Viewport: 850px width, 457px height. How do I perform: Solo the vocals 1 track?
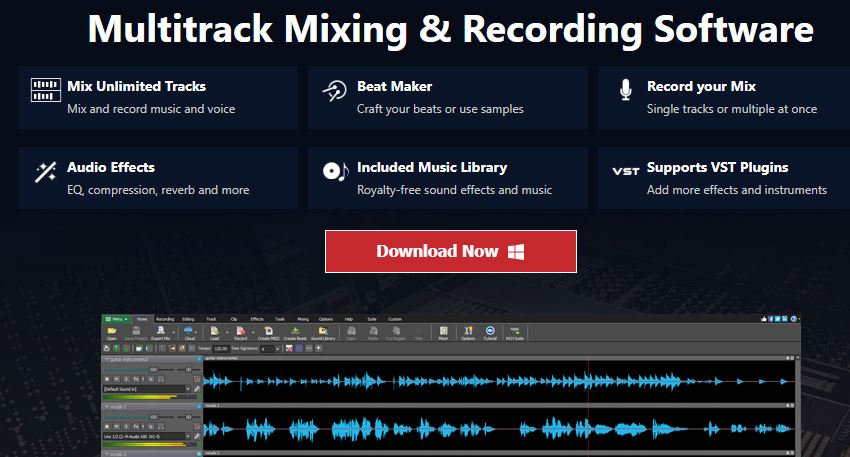126,427
